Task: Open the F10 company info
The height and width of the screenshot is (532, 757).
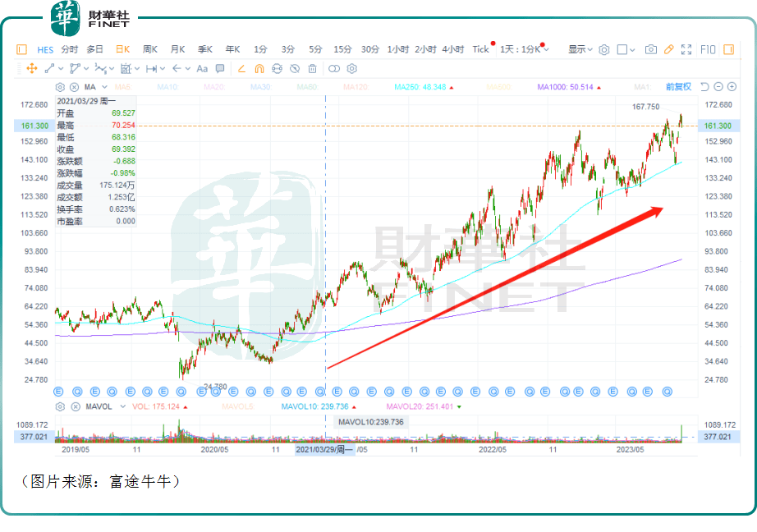Action: [x=708, y=49]
